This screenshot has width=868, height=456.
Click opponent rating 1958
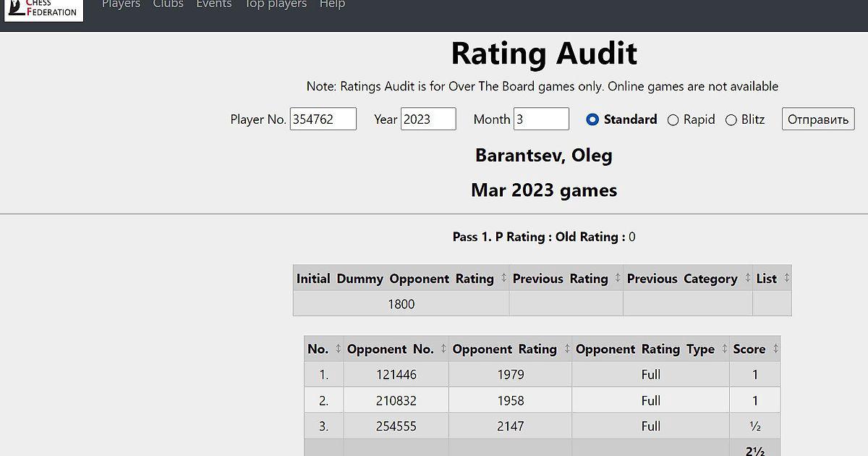coord(511,400)
